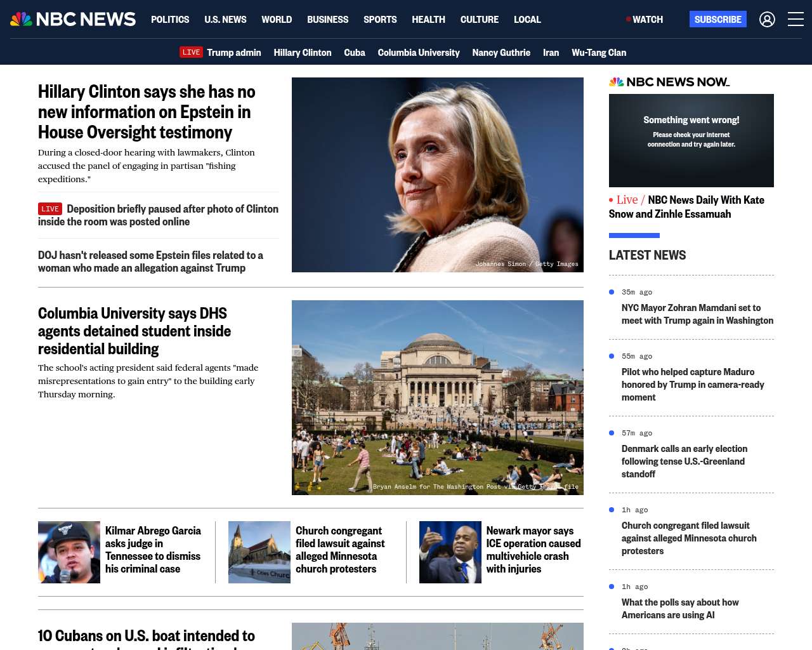
Task: Select the Columbia University trending topic
Action: (418, 53)
